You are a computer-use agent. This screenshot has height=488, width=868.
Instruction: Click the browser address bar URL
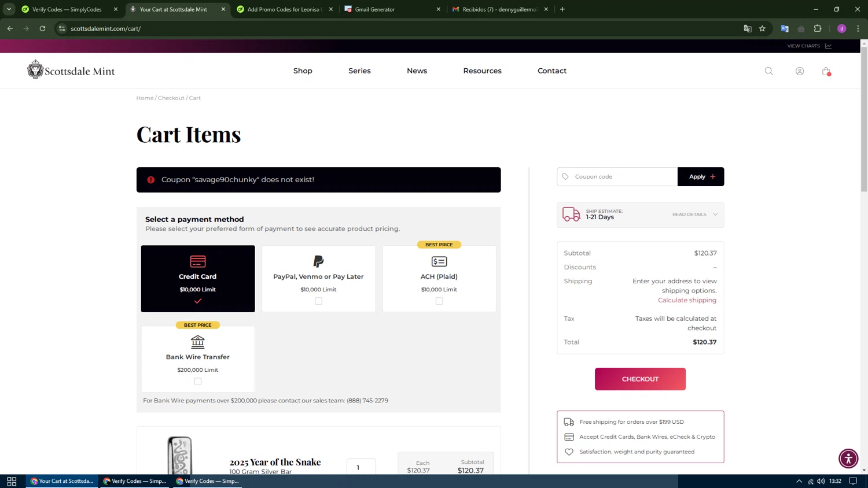coord(106,28)
